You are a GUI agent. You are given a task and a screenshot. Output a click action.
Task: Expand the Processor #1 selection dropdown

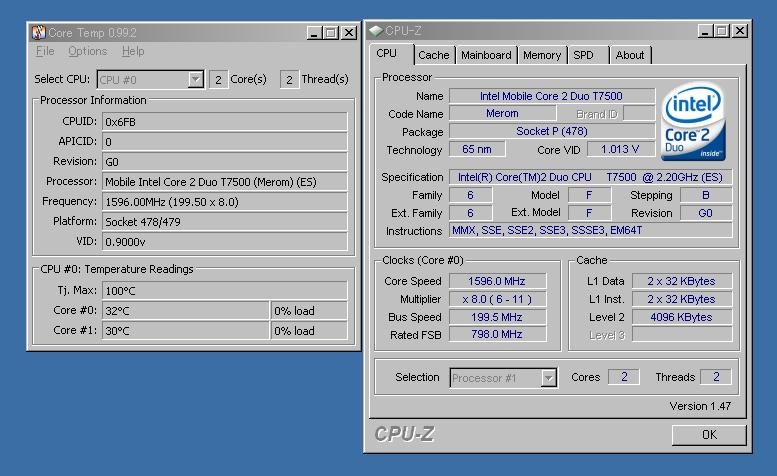coord(548,378)
